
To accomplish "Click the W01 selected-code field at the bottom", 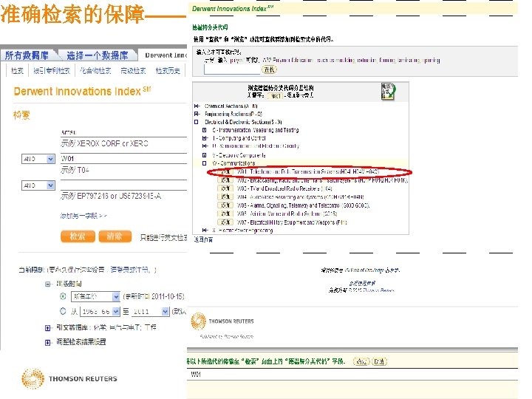I will pos(352,374).
